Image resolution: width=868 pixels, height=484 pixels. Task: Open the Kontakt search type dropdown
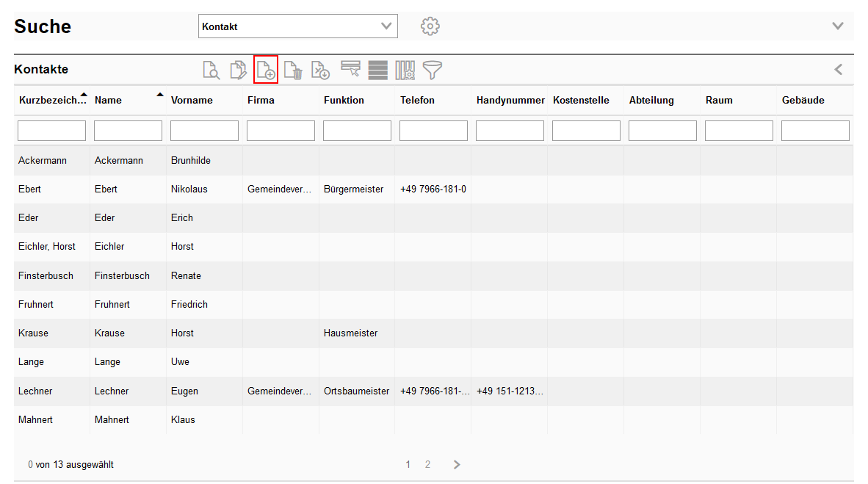(x=298, y=26)
